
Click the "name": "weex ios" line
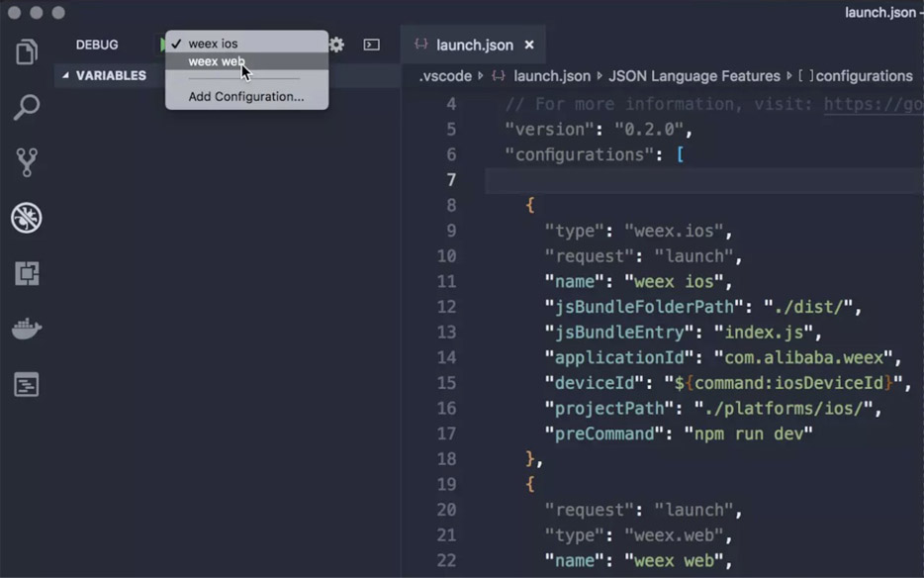pos(638,282)
